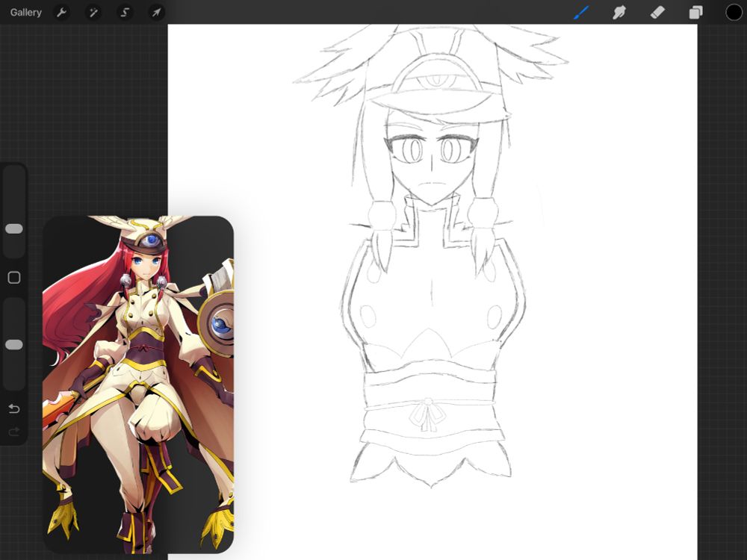Open the Layers panel
The height and width of the screenshot is (560, 747).
pyautogui.click(x=695, y=13)
